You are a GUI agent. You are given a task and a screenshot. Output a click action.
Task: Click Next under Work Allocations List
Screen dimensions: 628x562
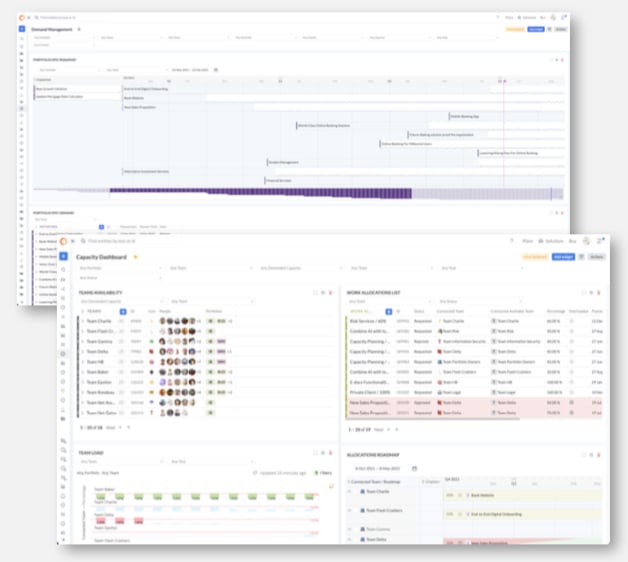378,430
